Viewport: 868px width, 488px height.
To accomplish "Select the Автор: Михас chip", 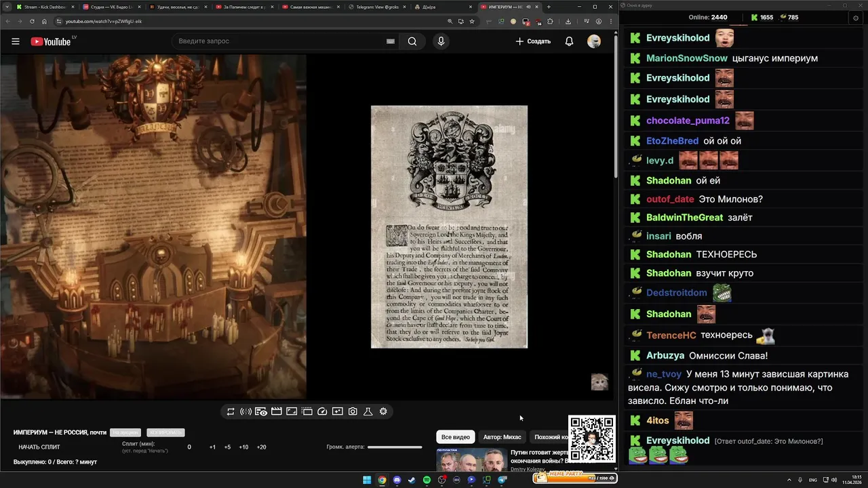I will coord(502,437).
